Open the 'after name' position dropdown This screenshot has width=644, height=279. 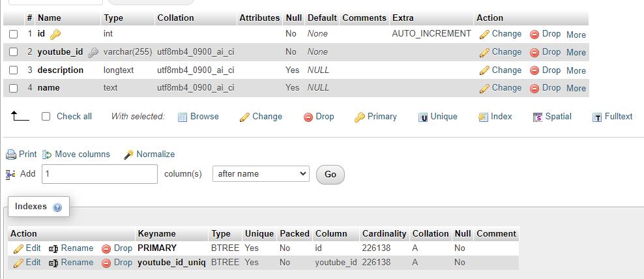(261, 174)
